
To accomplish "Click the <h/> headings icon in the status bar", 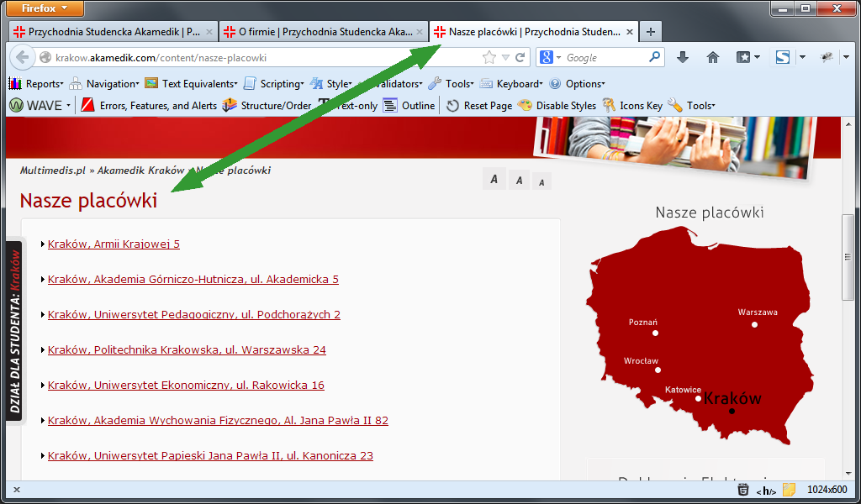I will pos(766,491).
